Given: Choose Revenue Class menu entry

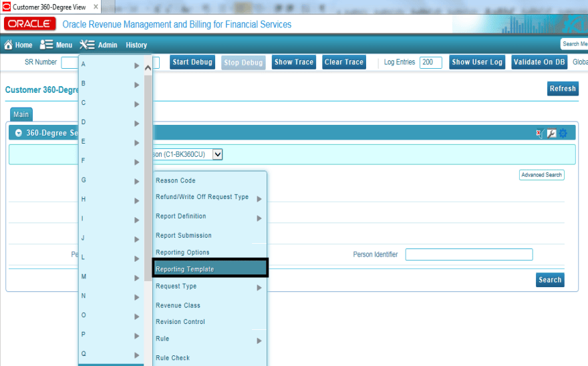Looking at the screenshot, I should pyautogui.click(x=178, y=305).
